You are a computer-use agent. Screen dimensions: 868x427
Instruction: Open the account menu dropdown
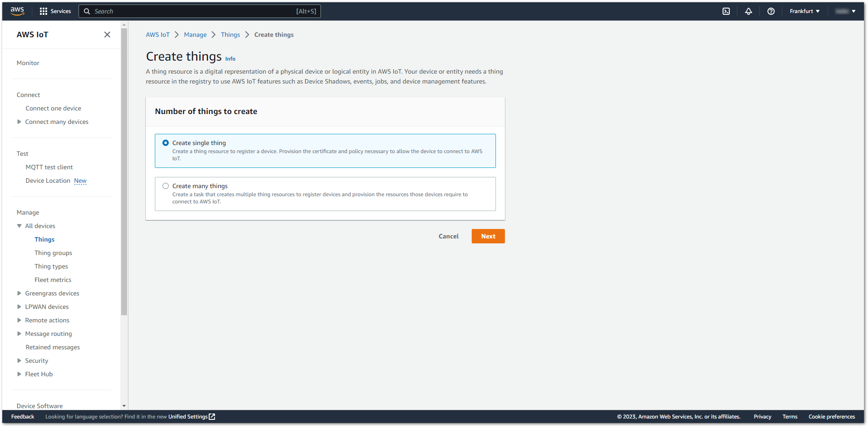click(846, 11)
